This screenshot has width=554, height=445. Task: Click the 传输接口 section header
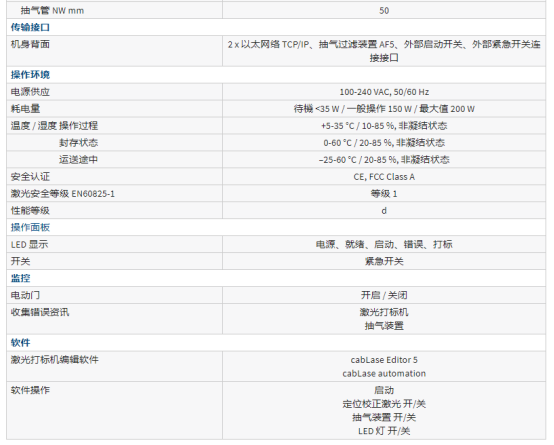point(30,27)
